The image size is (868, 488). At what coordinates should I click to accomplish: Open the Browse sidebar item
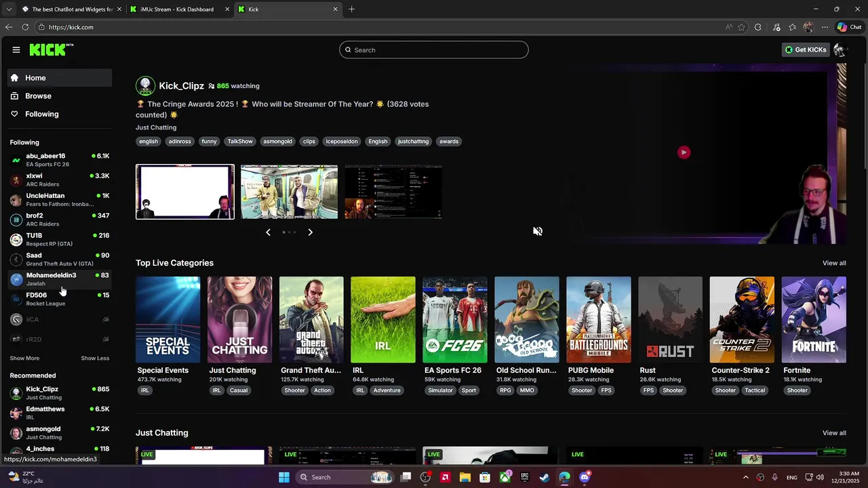[60, 96]
